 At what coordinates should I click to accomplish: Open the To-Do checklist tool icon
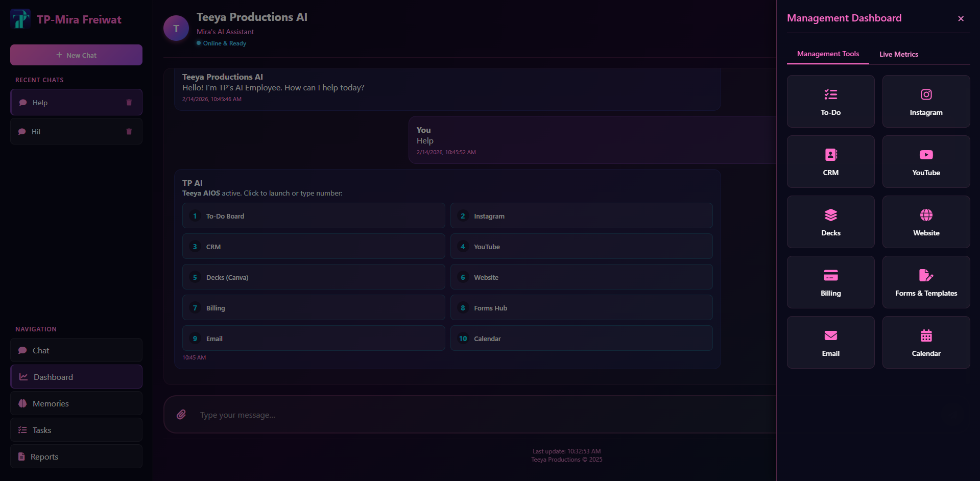[x=830, y=94]
